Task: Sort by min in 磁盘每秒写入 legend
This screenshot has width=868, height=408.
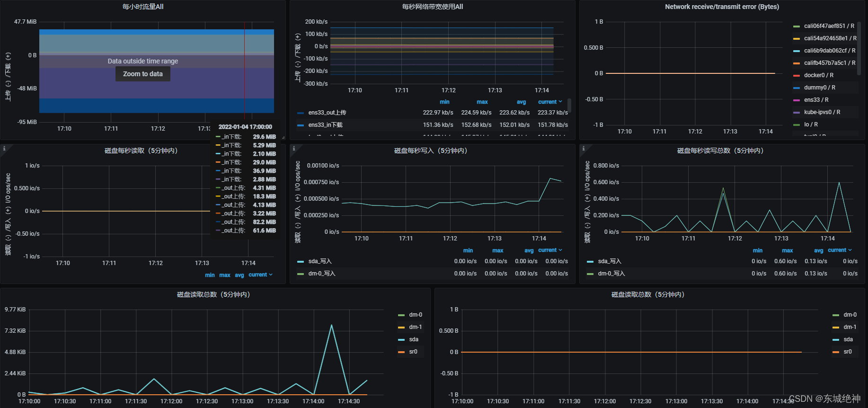Action: (468, 250)
